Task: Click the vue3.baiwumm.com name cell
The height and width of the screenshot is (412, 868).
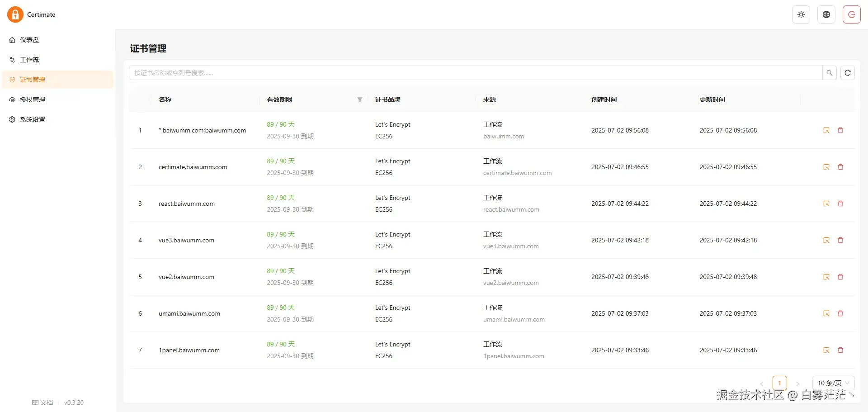Action: coord(186,240)
